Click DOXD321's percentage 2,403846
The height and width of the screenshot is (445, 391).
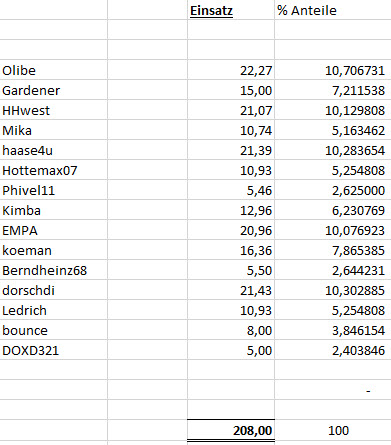point(332,350)
